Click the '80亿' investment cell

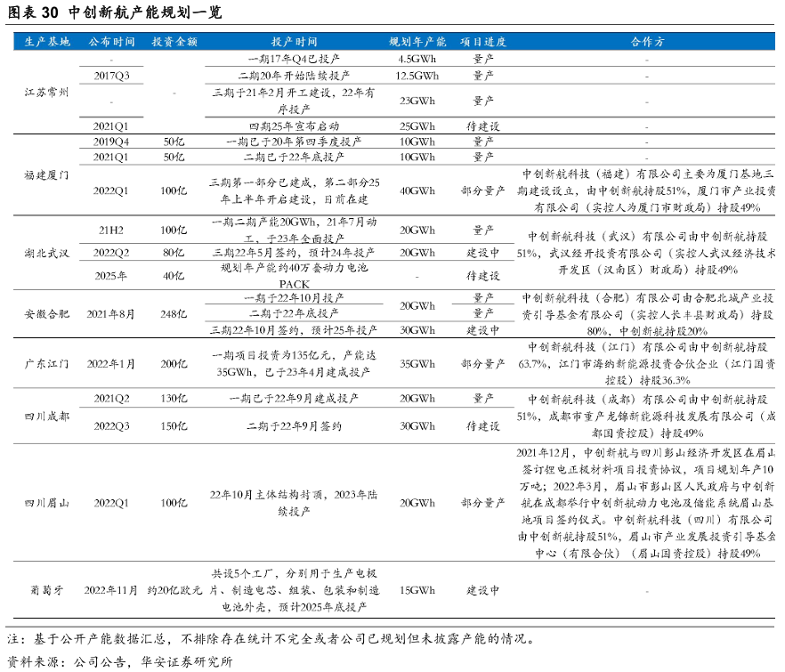(x=174, y=254)
